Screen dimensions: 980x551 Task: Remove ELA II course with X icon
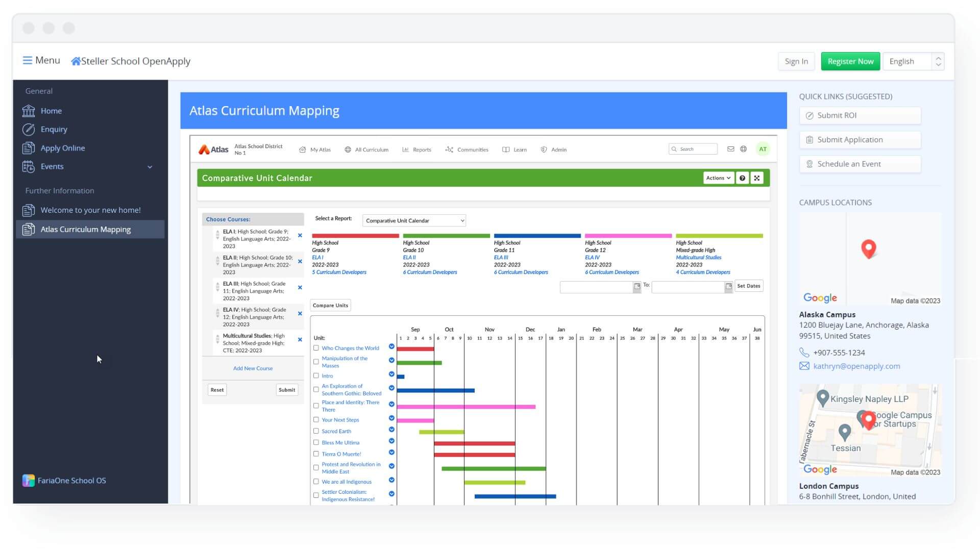tap(300, 262)
